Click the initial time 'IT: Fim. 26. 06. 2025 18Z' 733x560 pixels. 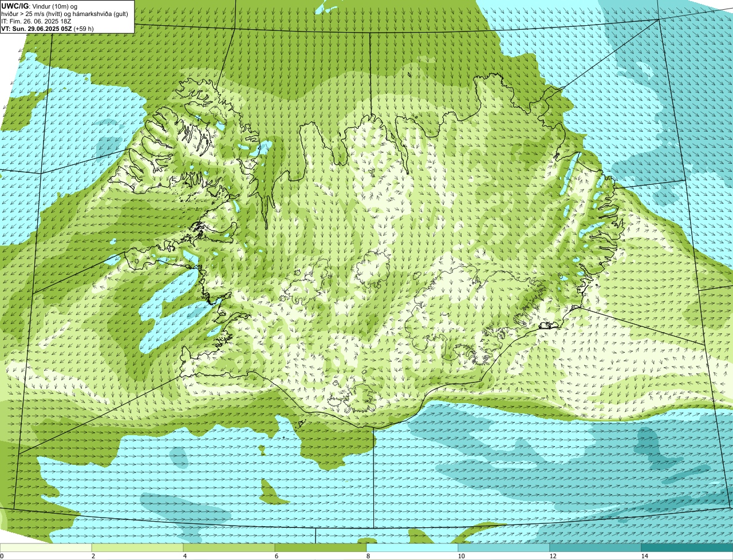(36, 21)
